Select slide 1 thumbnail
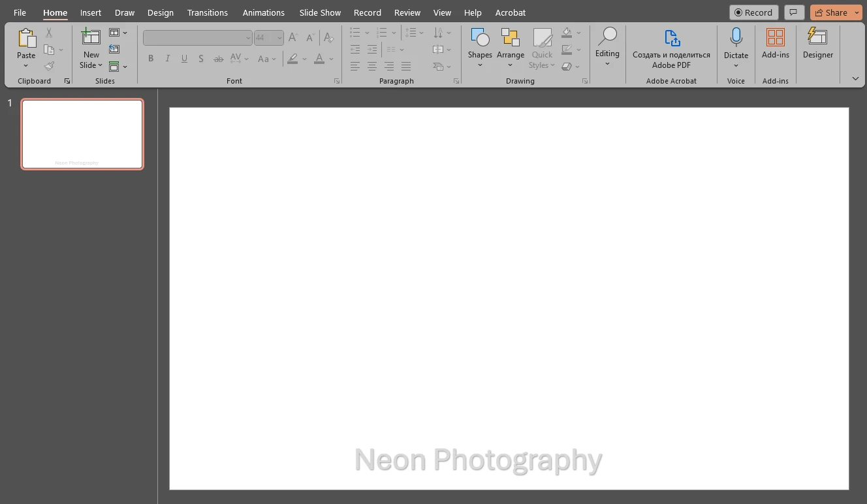Viewport: 867px width, 504px height. tap(82, 134)
